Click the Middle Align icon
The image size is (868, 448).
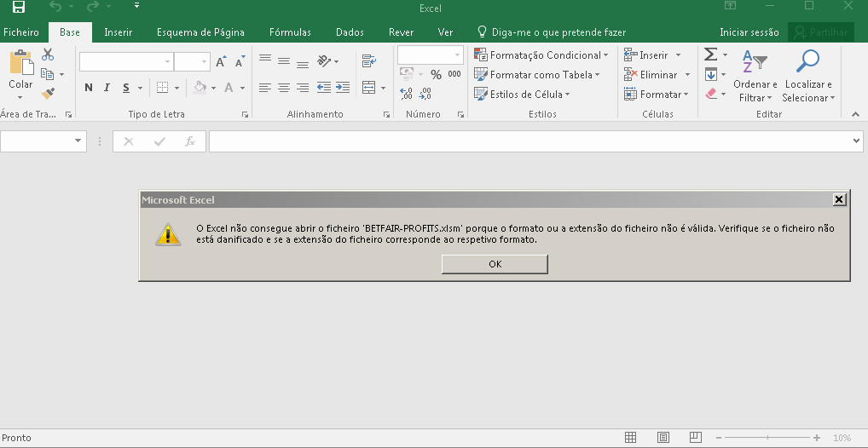pos(284,60)
